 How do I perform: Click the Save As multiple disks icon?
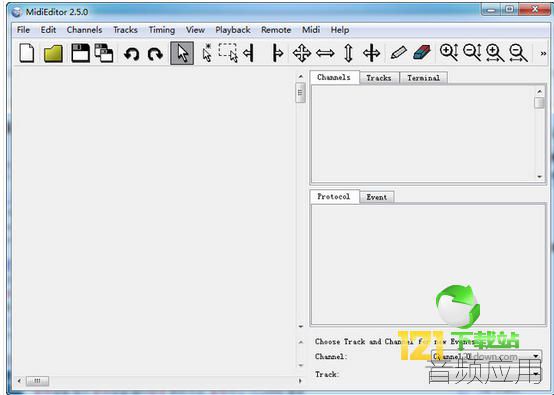(104, 53)
